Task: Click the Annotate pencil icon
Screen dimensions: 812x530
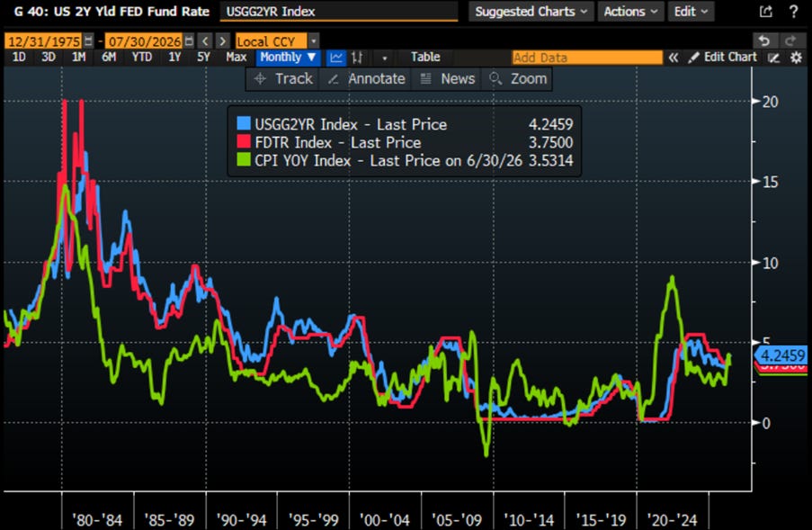Action: click(333, 79)
